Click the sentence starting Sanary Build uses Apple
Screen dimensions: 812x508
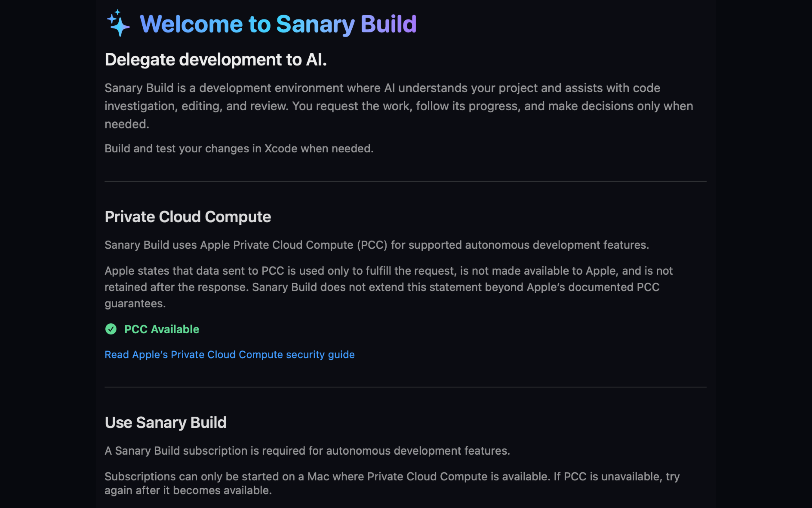coord(377,245)
